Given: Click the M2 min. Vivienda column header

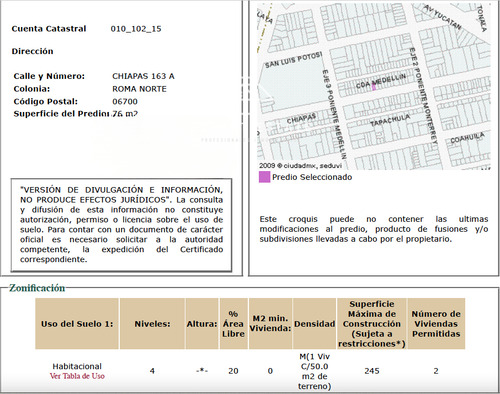Looking at the screenshot, I should pos(270,324).
